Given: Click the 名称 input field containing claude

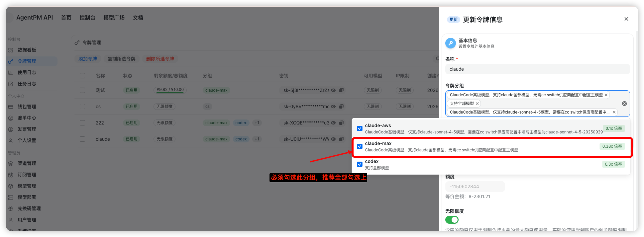Looking at the screenshot, I should pos(537,69).
